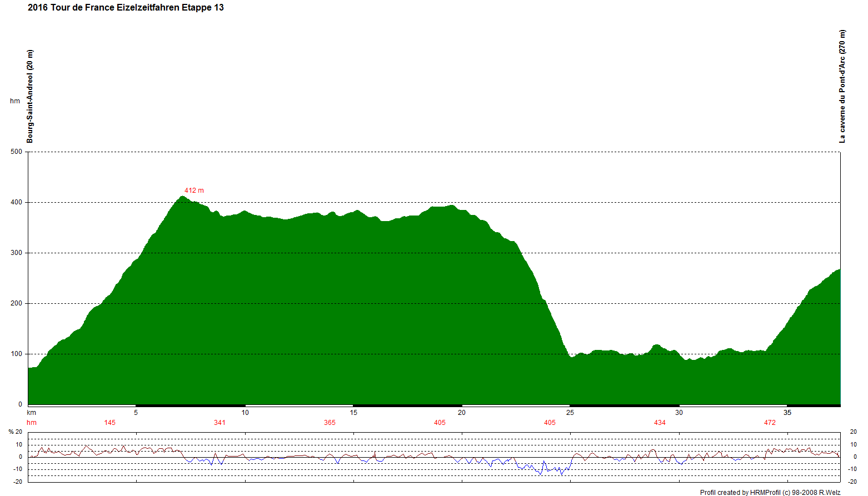Screen dimensions: 868x496
Task: Click the 'hm' unit label beside the elevation axis
Action: 15,101
